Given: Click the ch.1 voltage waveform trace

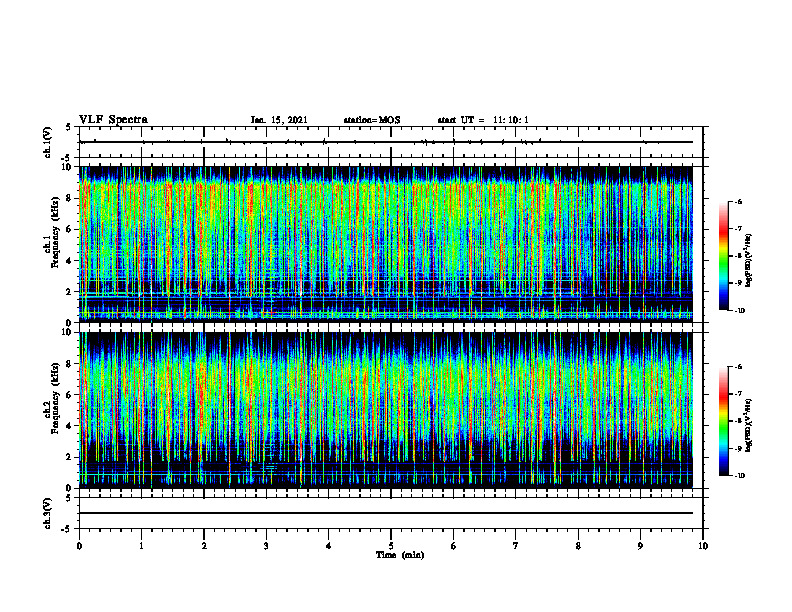Looking at the screenshot, I should coord(386,142).
